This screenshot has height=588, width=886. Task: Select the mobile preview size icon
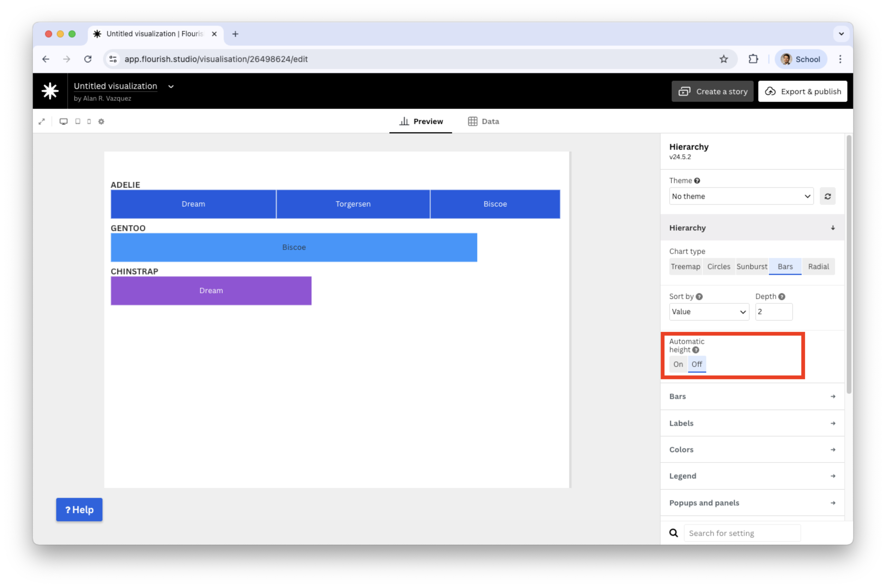pyautogui.click(x=89, y=121)
